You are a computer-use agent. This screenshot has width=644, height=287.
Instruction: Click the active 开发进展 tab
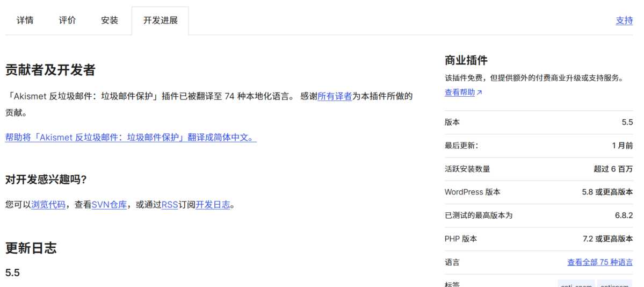tap(160, 20)
